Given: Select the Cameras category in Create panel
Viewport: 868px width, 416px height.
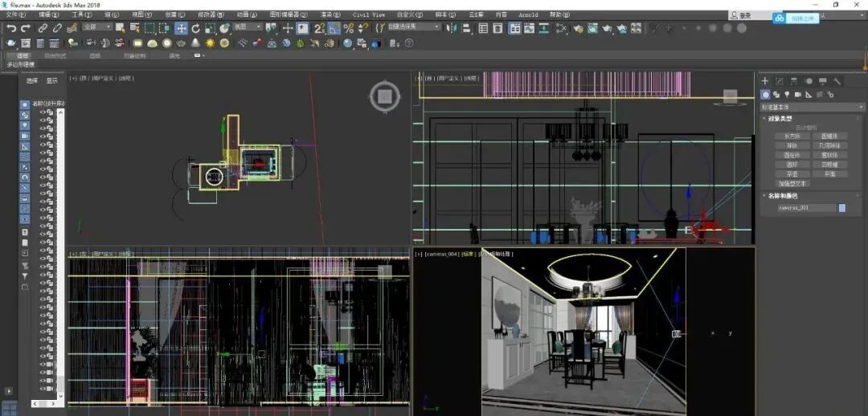Looking at the screenshot, I should [x=798, y=95].
